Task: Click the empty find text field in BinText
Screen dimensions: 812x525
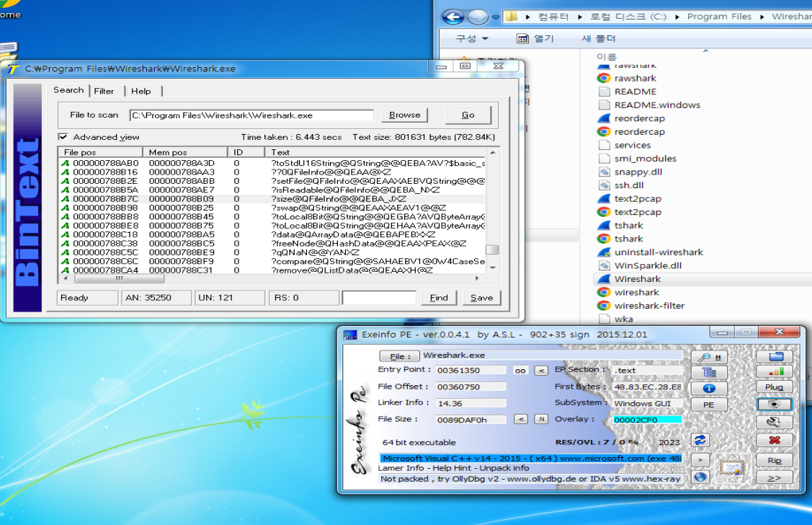Action: pos(379,298)
